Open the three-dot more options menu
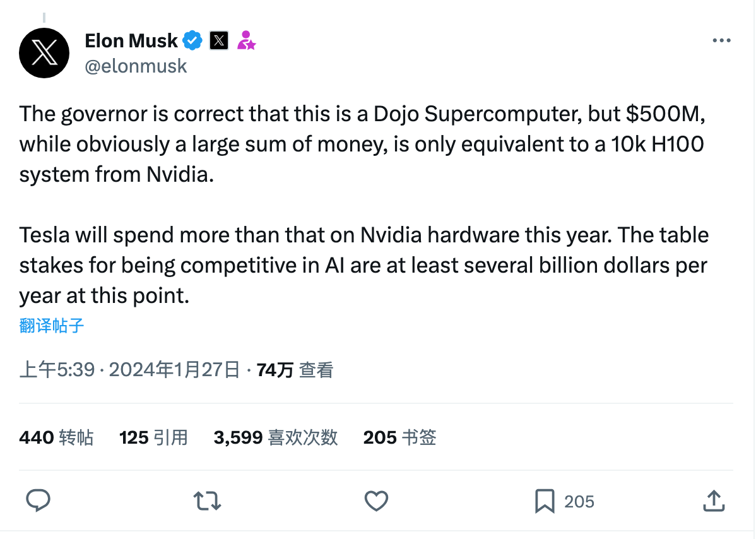Viewport: 756px width, 539px height. coord(721,40)
